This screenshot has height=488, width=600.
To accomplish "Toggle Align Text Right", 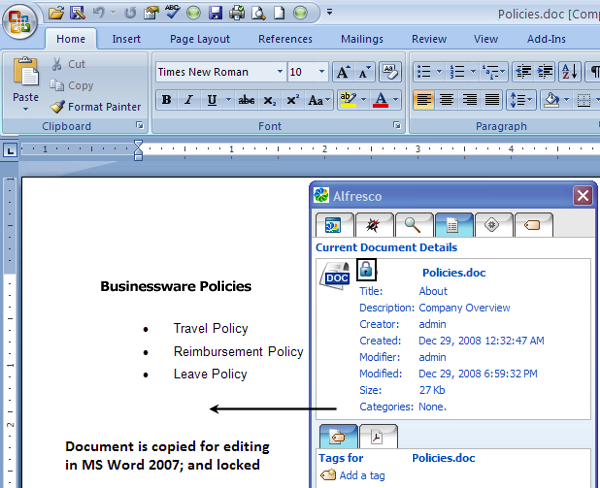I will pyautogui.click(x=470, y=100).
